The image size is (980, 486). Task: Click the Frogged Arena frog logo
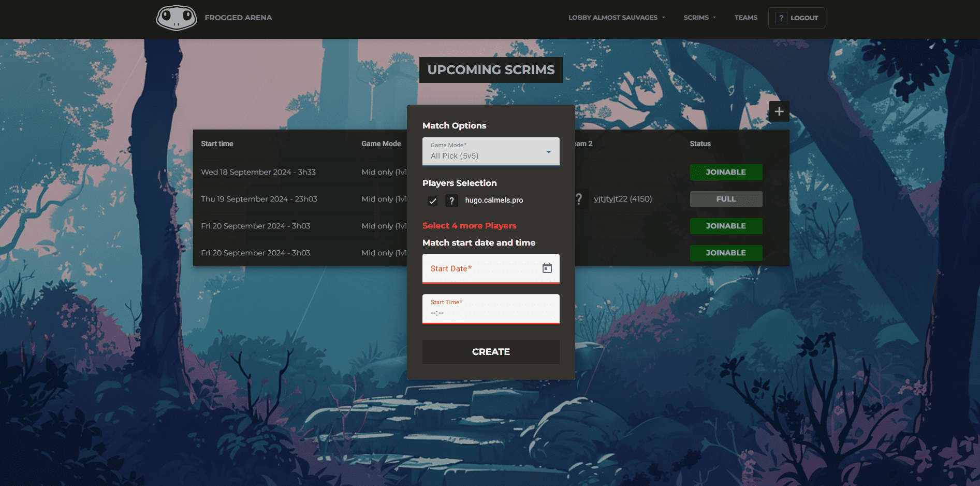click(176, 18)
